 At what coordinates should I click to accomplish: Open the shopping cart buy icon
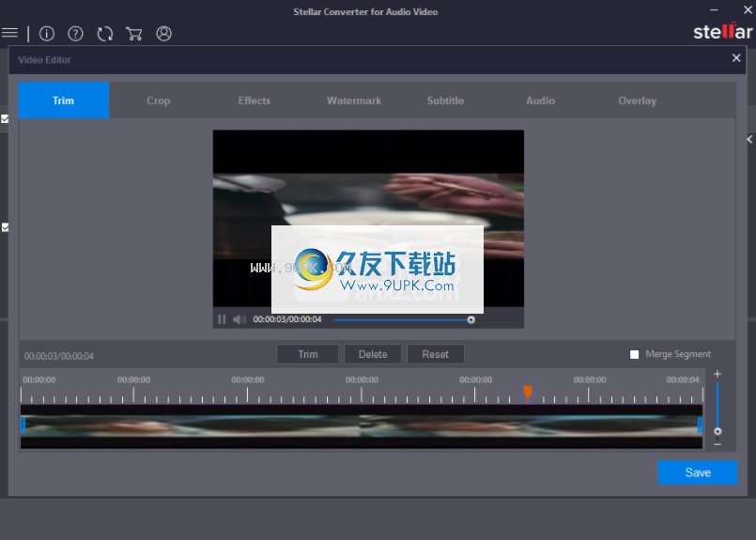(134, 33)
